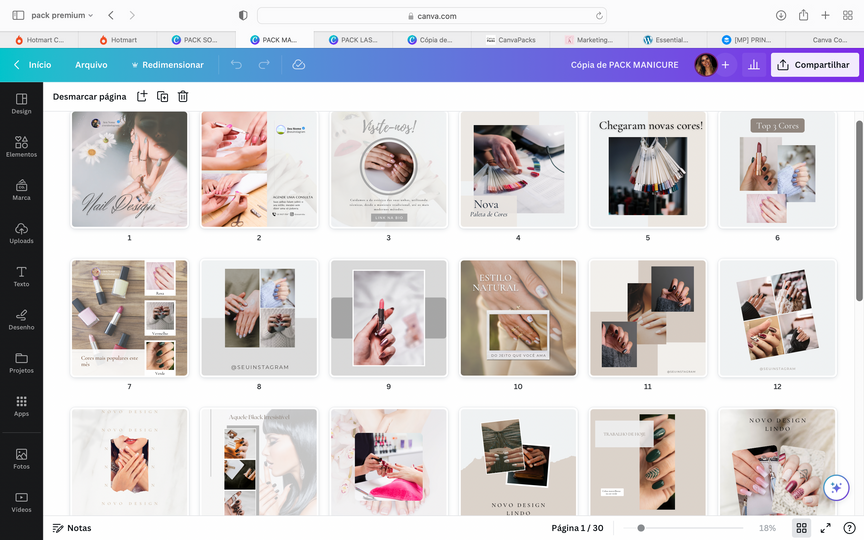864x540 pixels.
Task: Toggle the grid view button
Action: click(x=801, y=528)
